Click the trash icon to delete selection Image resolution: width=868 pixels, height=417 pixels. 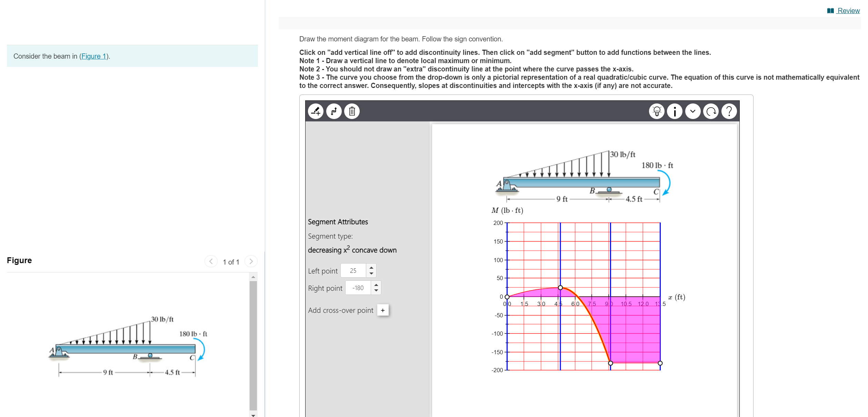pos(352,111)
